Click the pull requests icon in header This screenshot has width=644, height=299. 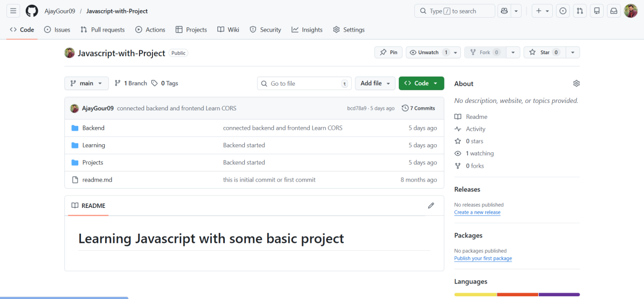[580, 11]
